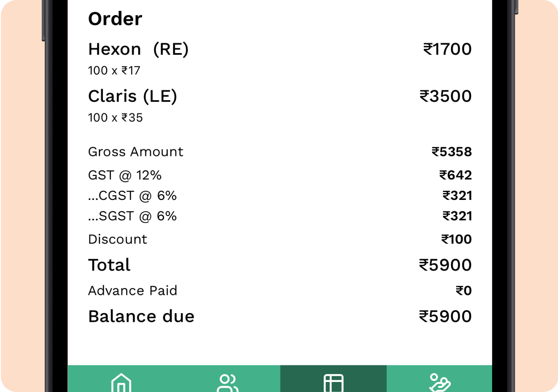Click the leftmost bottom navigation icon
558x392 pixels.
(121, 383)
